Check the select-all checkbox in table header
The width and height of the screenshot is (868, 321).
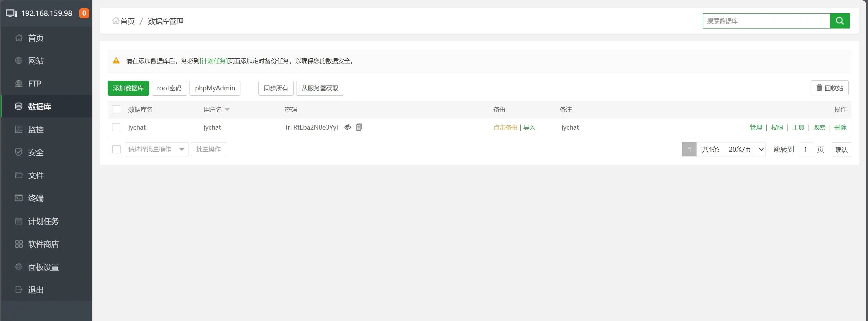116,109
